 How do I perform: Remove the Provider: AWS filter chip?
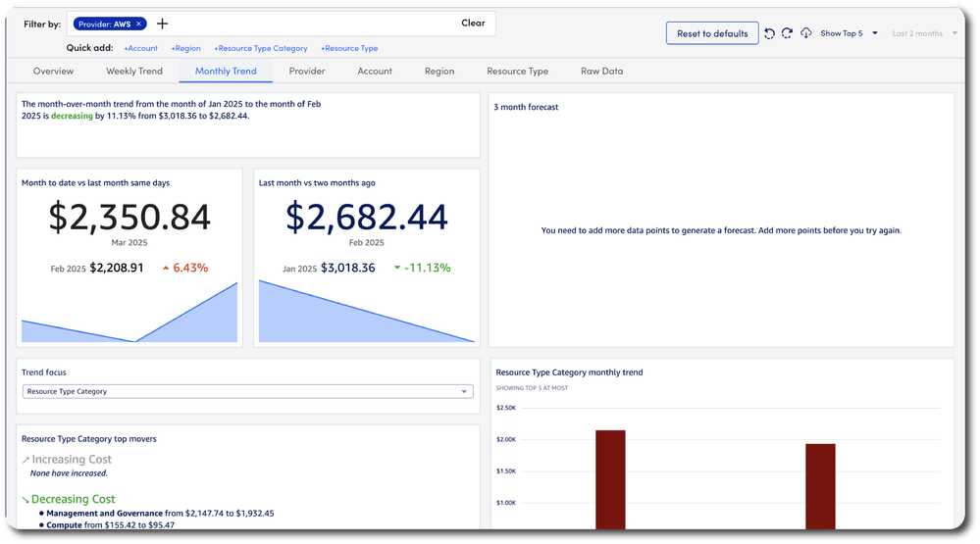click(x=138, y=24)
